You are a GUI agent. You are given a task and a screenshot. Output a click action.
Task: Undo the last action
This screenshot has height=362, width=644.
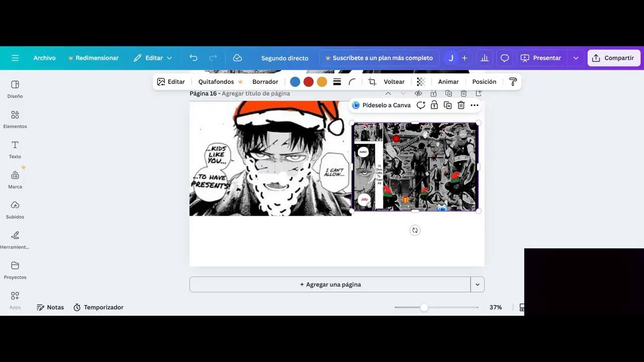[x=193, y=58]
